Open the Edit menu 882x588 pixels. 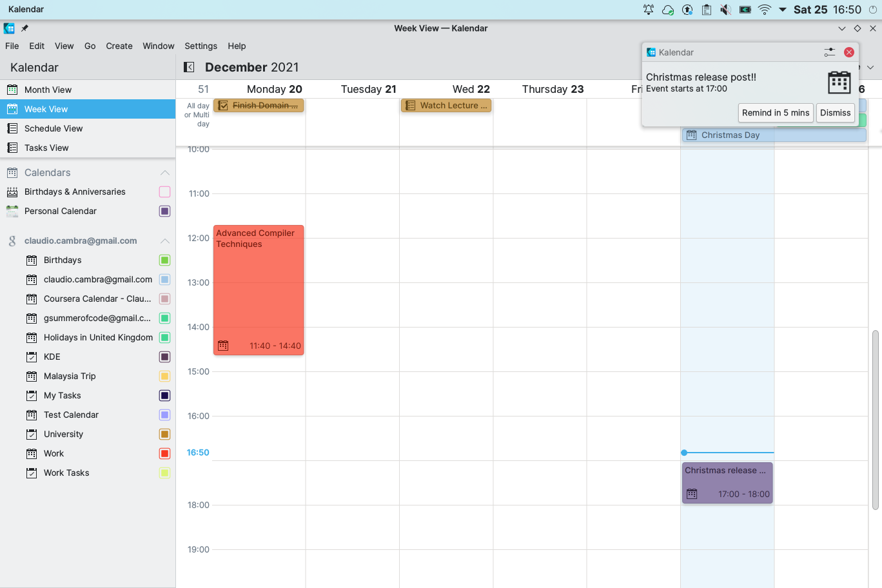tap(37, 46)
